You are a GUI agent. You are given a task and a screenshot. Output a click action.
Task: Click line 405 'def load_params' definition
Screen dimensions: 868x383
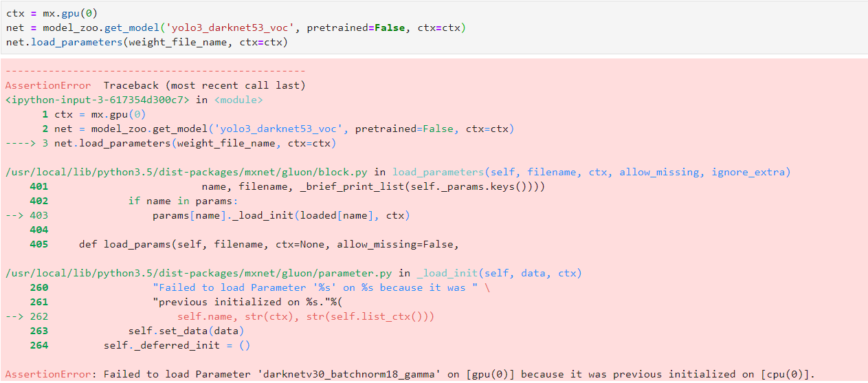pos(244,244)
